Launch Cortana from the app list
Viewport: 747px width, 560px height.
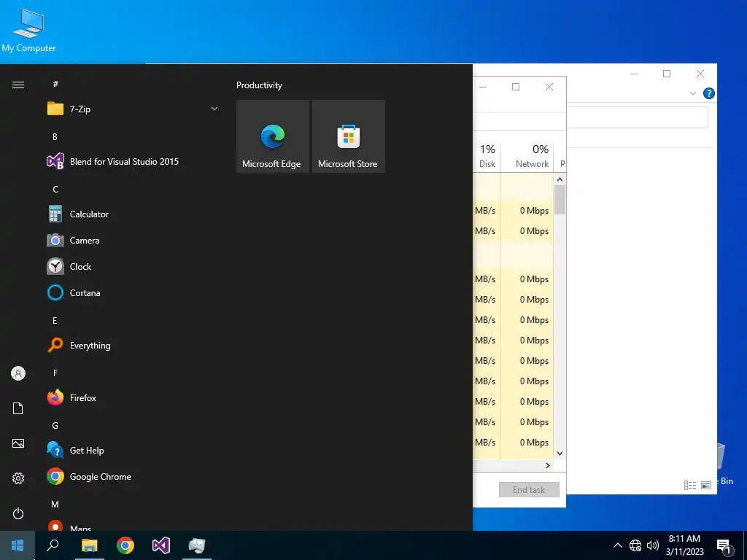click(133, 293)
